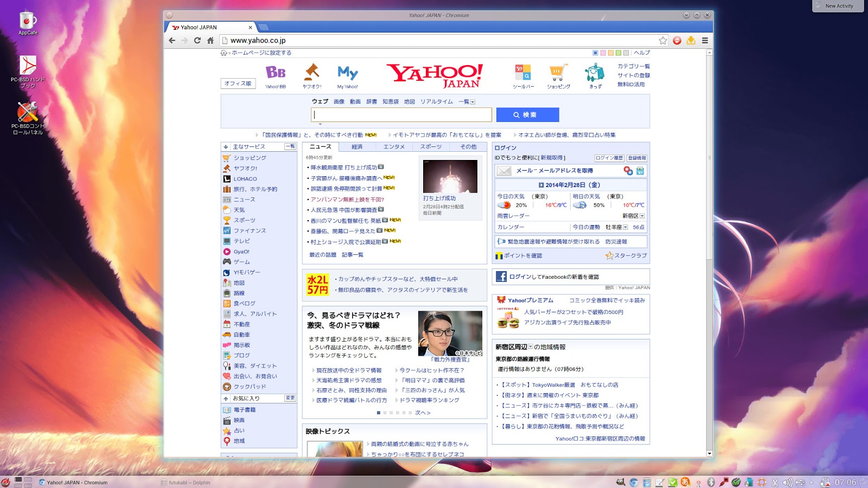Open the mail envelope icon in login box
This screenshot has height=488, width=868.
(505, 171)
